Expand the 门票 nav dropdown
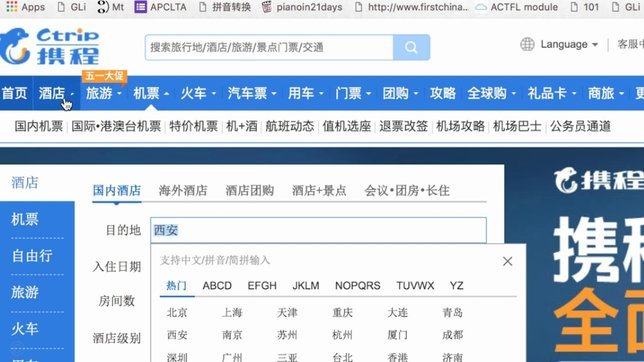The height and width of the screenshot is (362, 644). pyautogui.click(x=353, y=93)
